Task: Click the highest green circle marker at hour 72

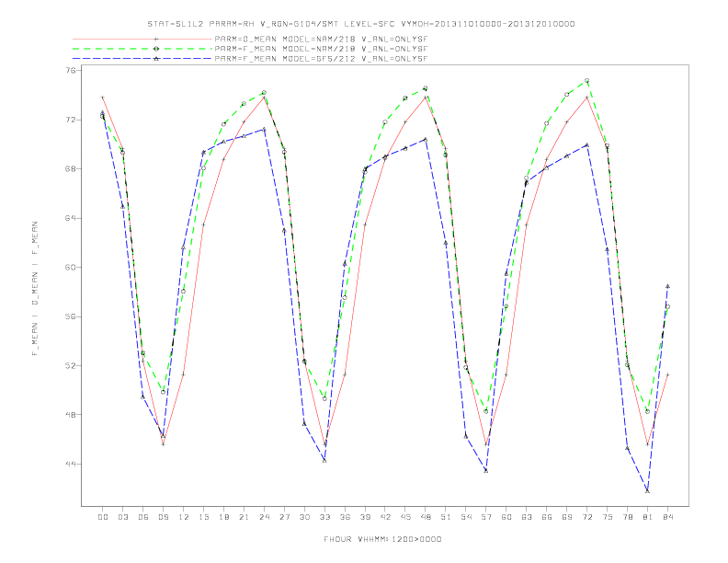Action: coord(586,80)
